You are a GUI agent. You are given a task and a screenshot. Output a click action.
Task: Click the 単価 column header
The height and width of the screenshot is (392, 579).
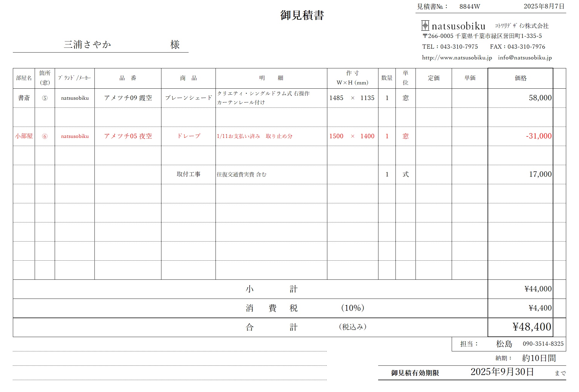click(470, 78)
